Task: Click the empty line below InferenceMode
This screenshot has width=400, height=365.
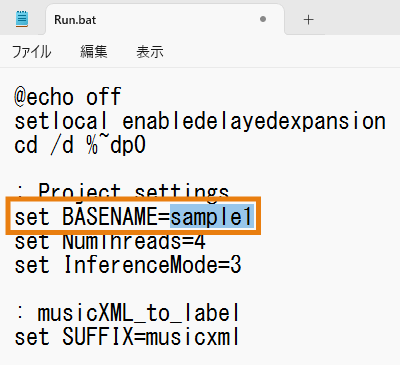Action: coord(200,289)
